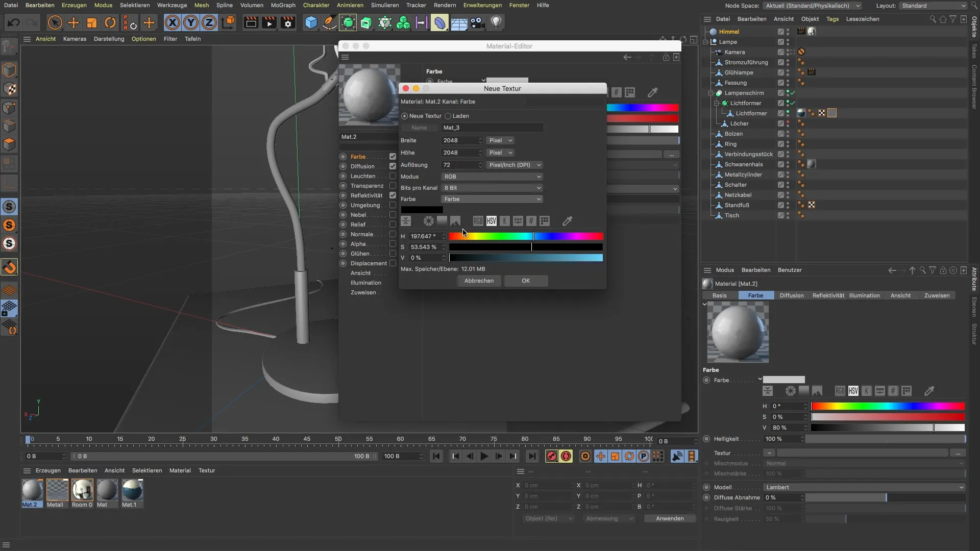Click the record keyframe button
The height and width of the screenshot is (551, 980).
552,456
